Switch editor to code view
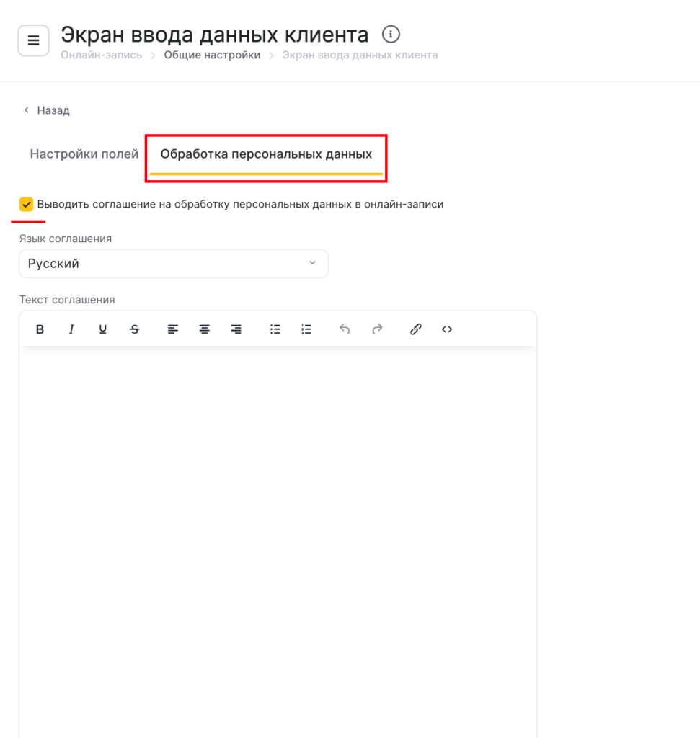700x738 pixels. [447, 329]
